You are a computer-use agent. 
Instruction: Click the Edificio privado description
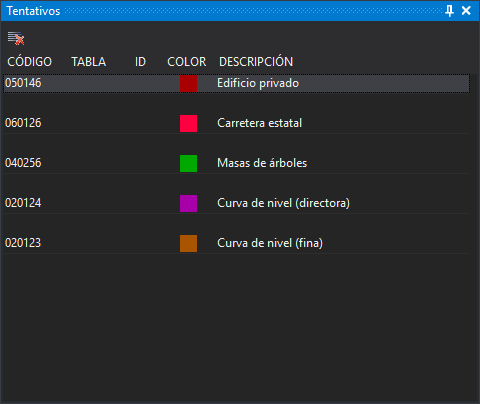258,83
